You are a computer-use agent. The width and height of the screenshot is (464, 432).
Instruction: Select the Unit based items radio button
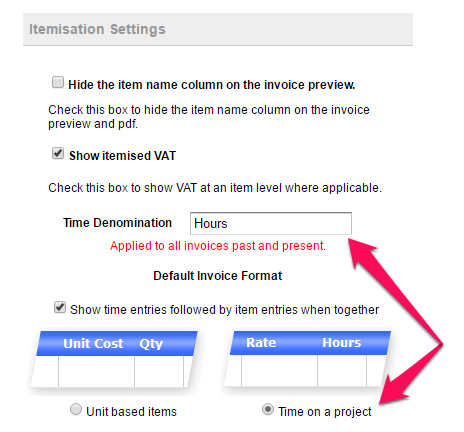pos(76,409)
